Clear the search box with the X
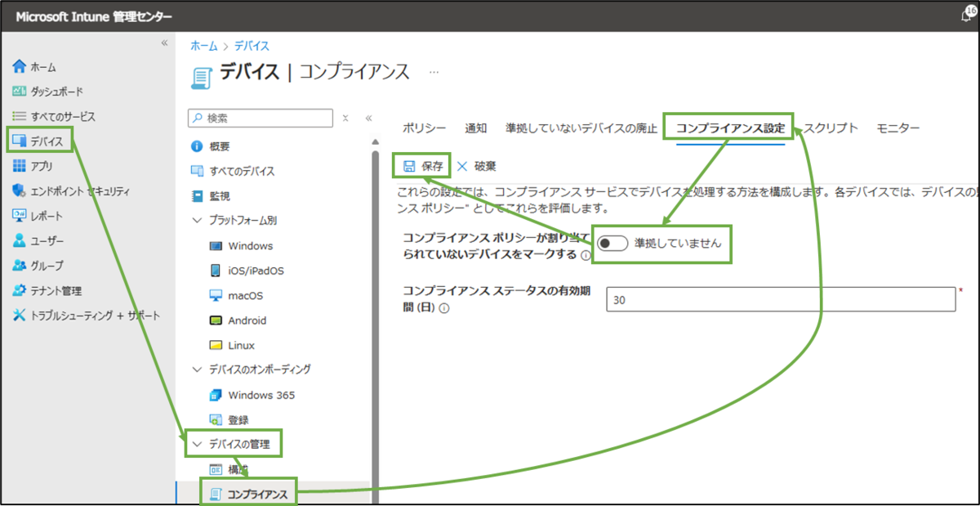980x506 pixels. tap(345, 119)
